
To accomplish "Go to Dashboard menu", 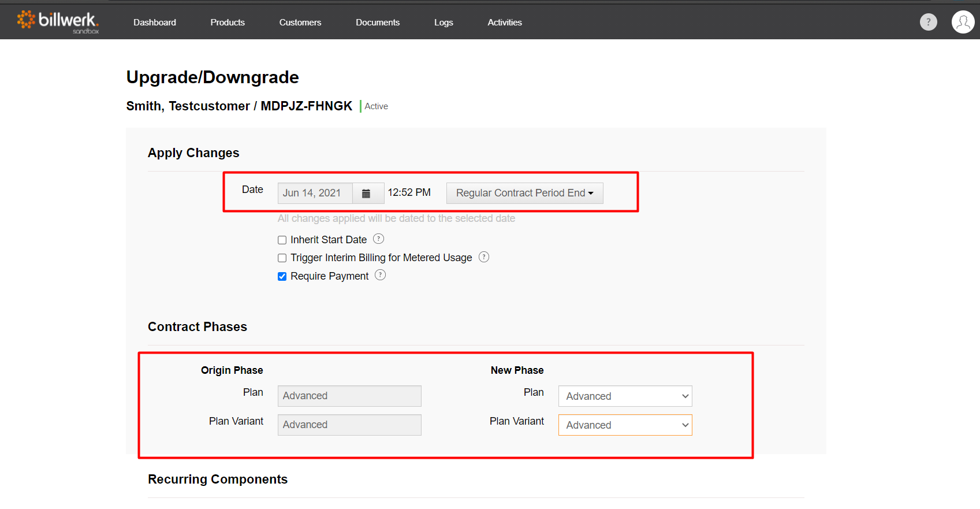I will [155, 22].
